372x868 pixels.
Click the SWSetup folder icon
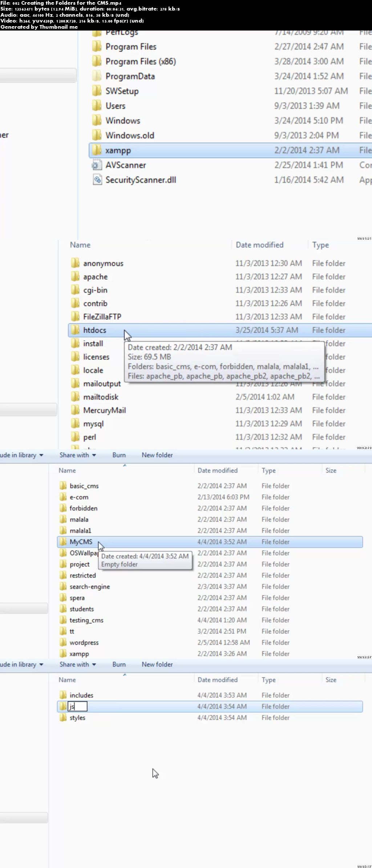coord(97,91)
